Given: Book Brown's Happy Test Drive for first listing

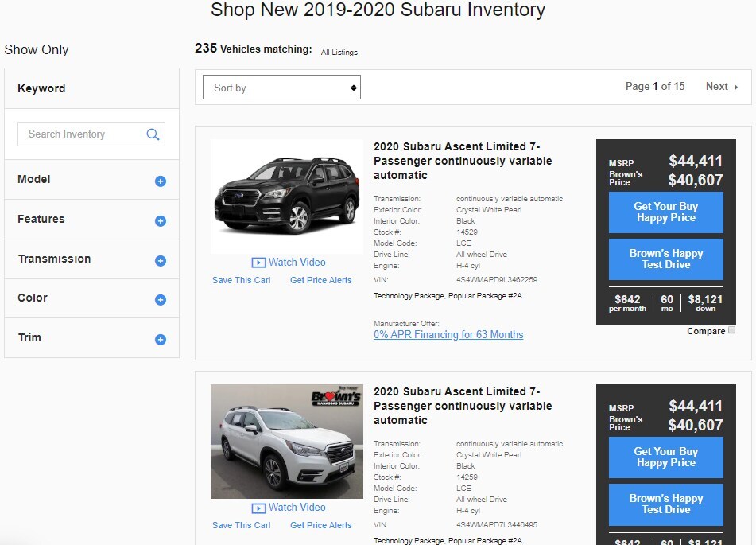Looking at the screenshot, I should [x=666, y=259].
